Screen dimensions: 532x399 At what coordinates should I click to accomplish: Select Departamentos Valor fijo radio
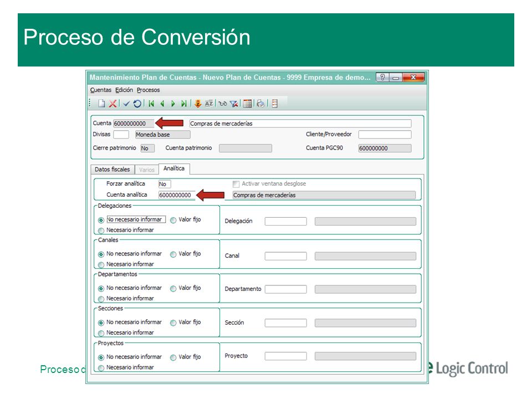click(x=173, y=288)
